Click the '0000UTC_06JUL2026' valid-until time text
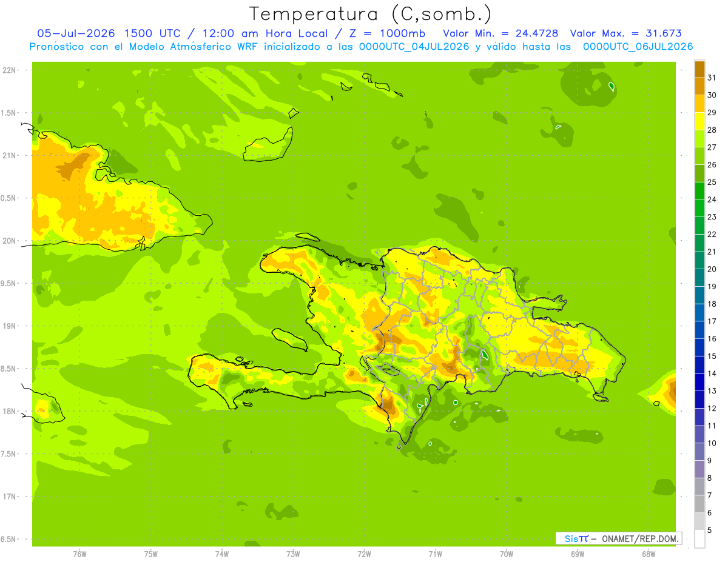 (638, 47)
